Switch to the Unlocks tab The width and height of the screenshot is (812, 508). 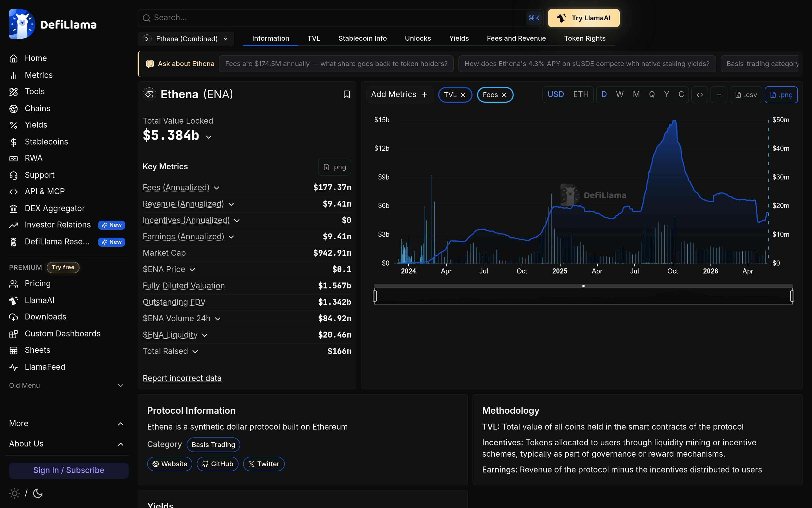coord(418,38)
